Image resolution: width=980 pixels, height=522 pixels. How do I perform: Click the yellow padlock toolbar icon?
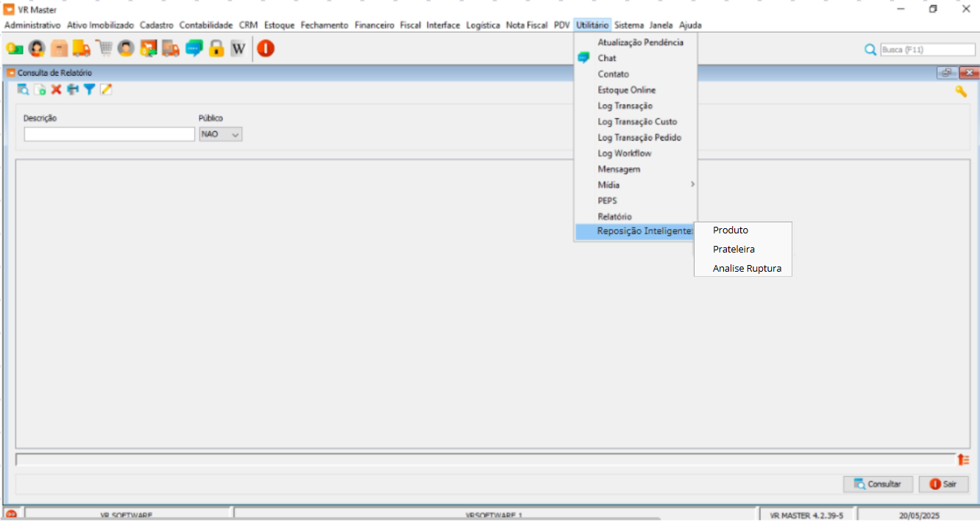point(216,49)
